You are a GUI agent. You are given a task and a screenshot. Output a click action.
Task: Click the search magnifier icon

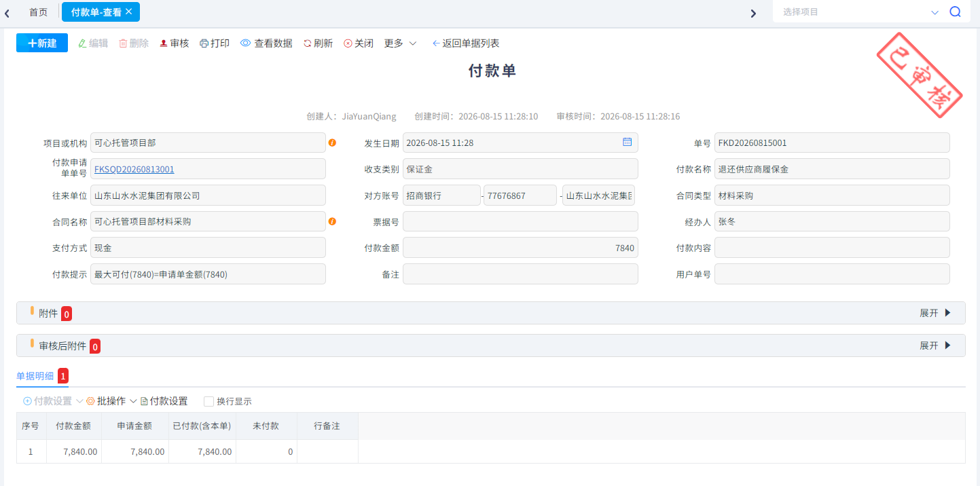point(955,12)
